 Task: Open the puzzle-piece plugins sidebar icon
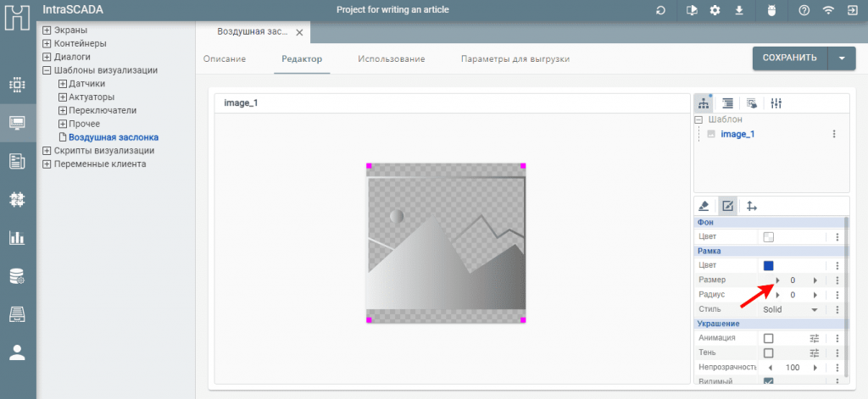pos(17,200)
